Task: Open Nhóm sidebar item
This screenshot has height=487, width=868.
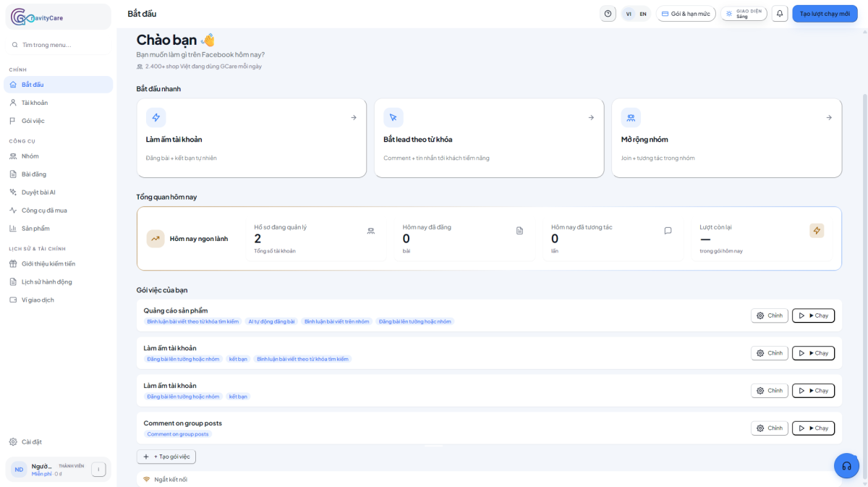Action: pyautogui.click(x=59, y=156)
